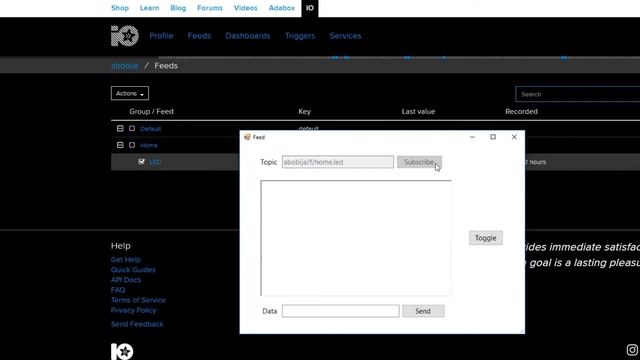Image resolution: width=640 pixels, height=360 pixels.
Task: Click the Topic field in Feed window
Action: pyautogui.click(x=338, y=162)
